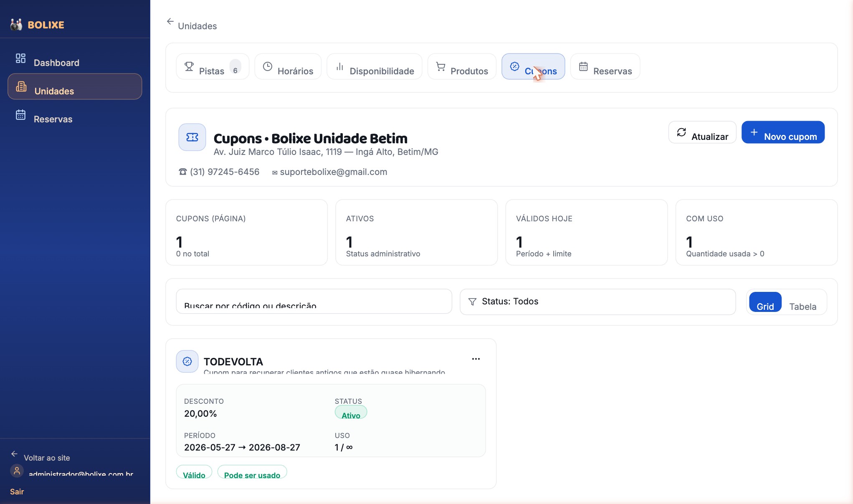Viewport: 853px width, 504px height.
Task: Click the telephone icon beside phone number
Action: click(182, 172)
